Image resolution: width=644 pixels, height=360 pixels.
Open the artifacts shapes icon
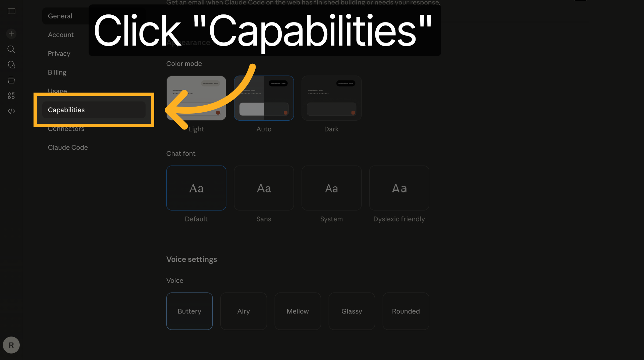click(11, 96)
